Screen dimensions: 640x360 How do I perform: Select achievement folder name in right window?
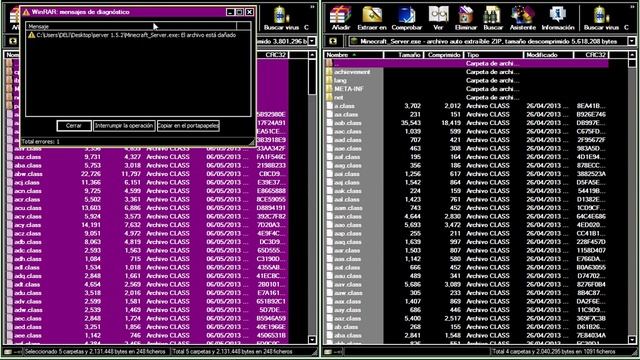pyautogui.click(x=352, y=72)
